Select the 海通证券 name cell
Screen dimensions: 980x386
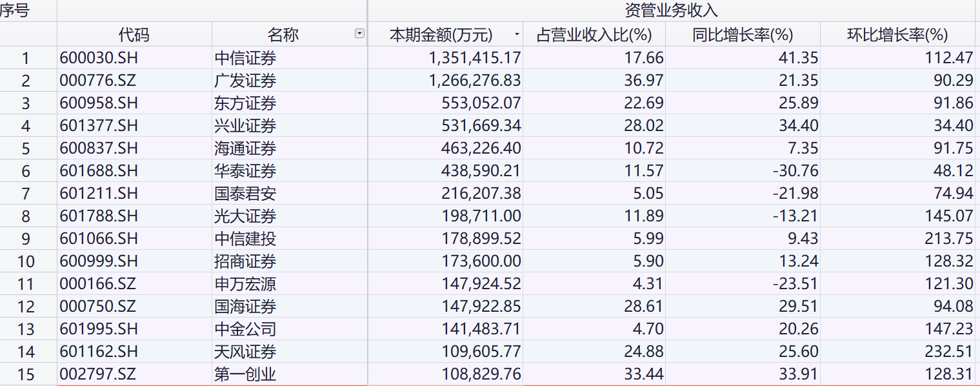(x=290, y=148)
